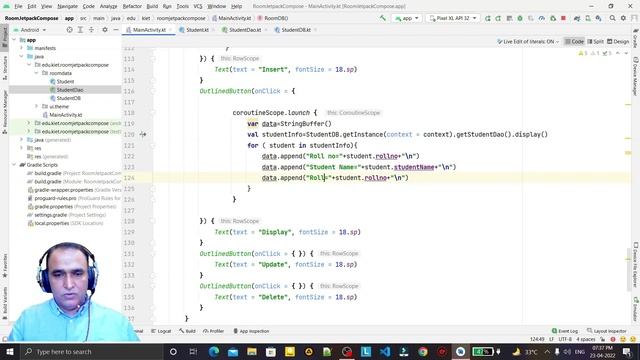
Task: Open the Build tool window
Action: point(187,331)
